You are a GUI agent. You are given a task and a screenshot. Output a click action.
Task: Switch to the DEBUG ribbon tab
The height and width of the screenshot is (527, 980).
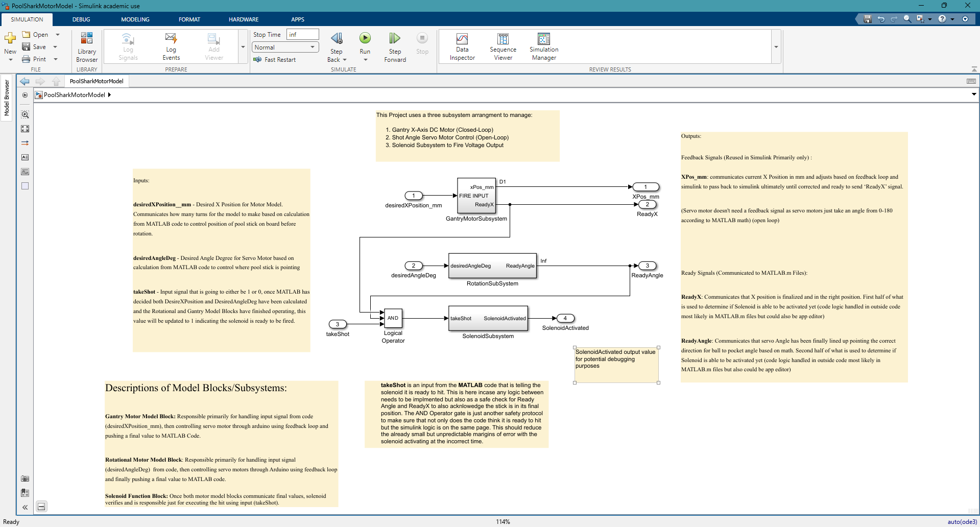pyautogui.click(x=81, y=19)
